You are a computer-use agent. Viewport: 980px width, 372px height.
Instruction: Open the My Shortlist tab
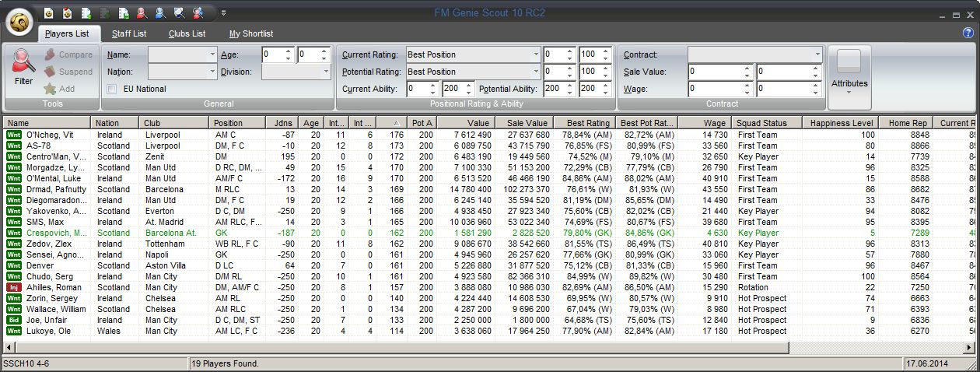(251, 33)
